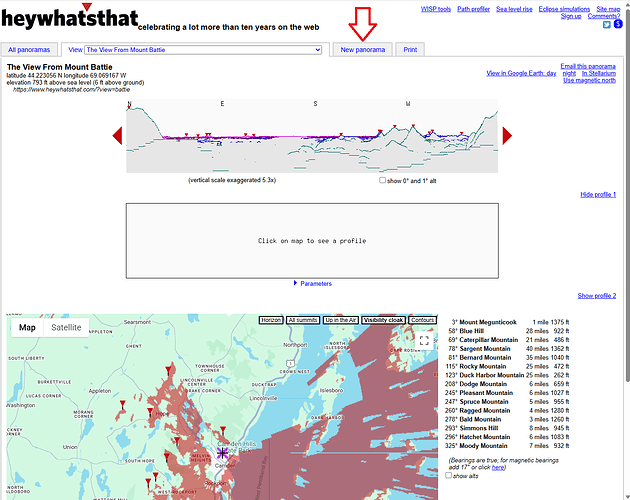The image size is (630, 500).
Task: Toggle fullscreen view on the map
Action: (424, 341)
